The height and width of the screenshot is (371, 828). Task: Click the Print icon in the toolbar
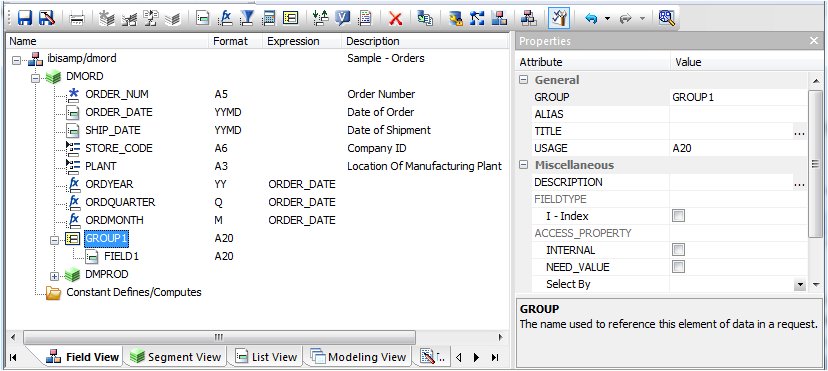pos(77,19)
